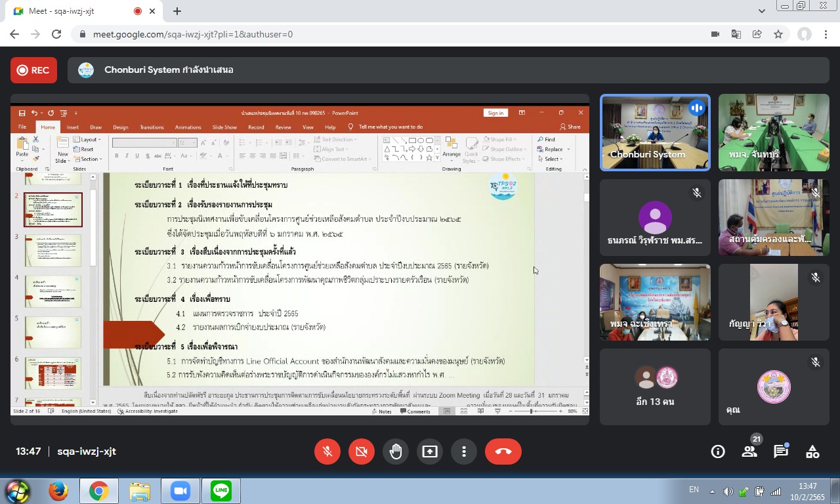Click the 13 other participants tile
The height and width of the screenshot is (504, 840).
coord(655,387)
